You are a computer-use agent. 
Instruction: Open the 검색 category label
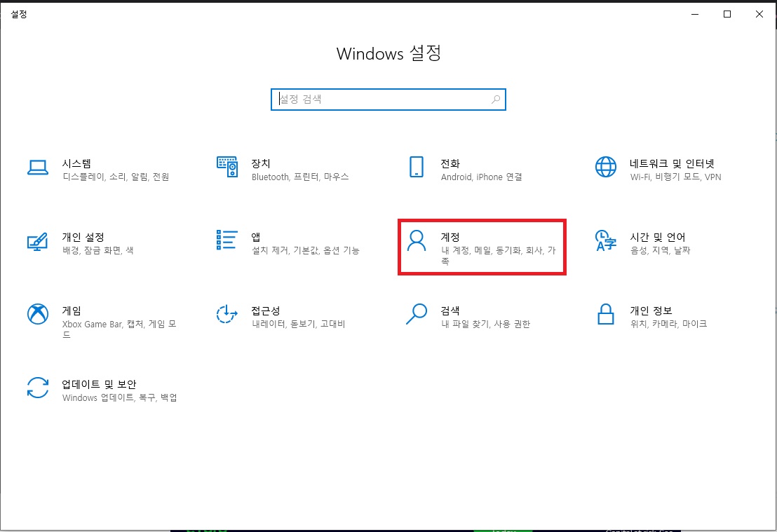click(x=450, y=311)
